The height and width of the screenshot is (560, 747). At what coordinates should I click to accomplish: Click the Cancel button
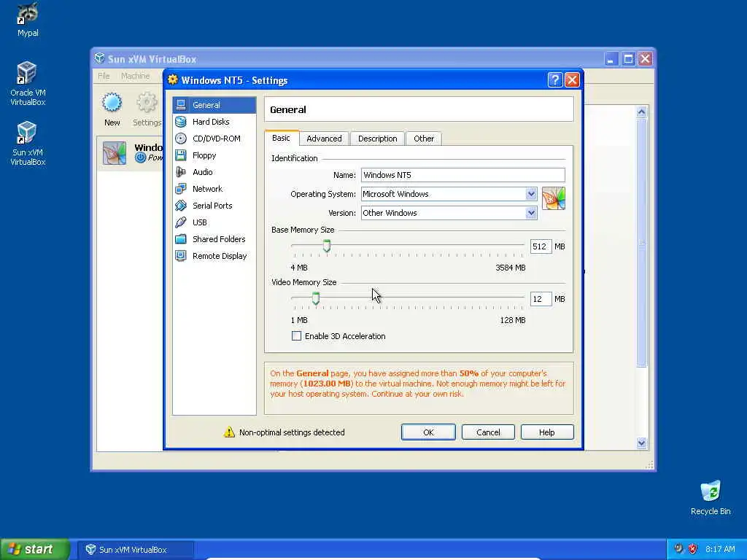488,432
